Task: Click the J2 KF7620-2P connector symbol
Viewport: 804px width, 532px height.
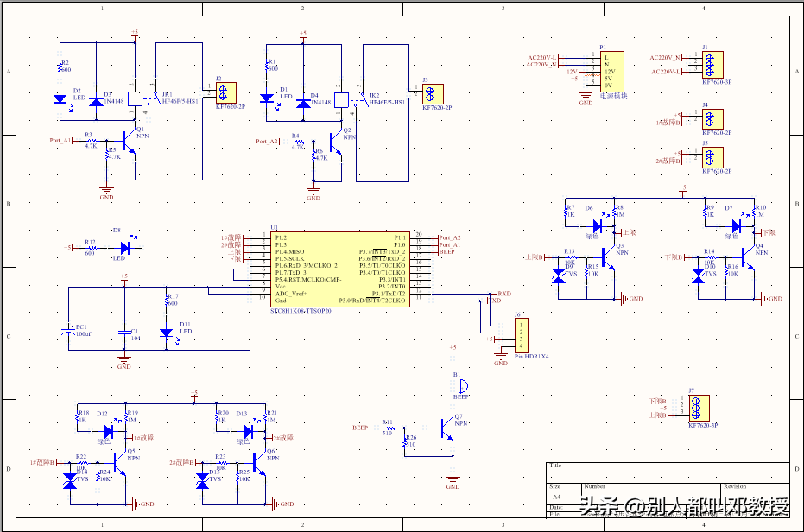Action: click(x=226, y=93)
